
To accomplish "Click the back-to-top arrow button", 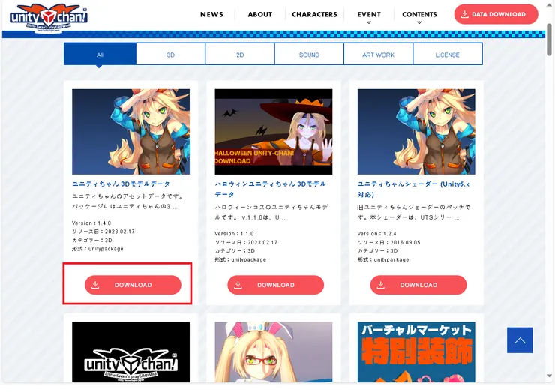I will 520,340.
